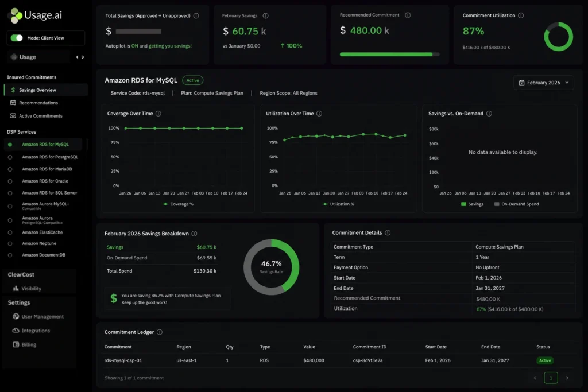Image resolution: width=588 pixels, height=392 pixels.
Task: Click the Commitment Utilization donut chart
Action: (558, 37)
